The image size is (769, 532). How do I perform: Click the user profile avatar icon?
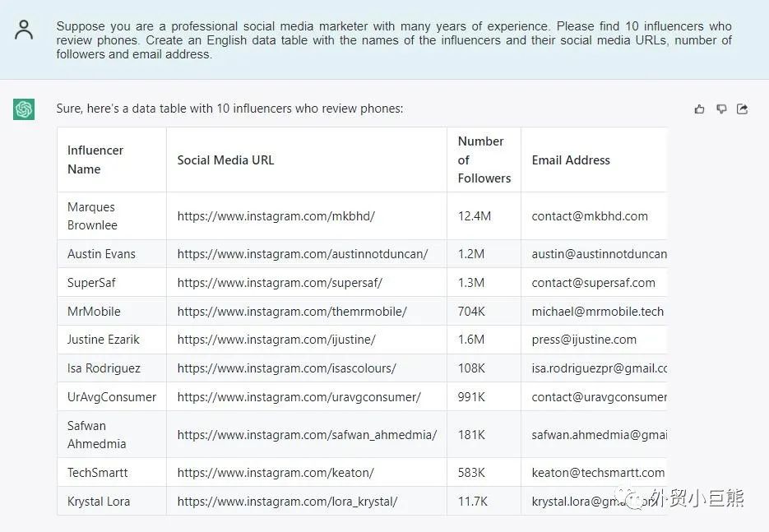point(24,30)
